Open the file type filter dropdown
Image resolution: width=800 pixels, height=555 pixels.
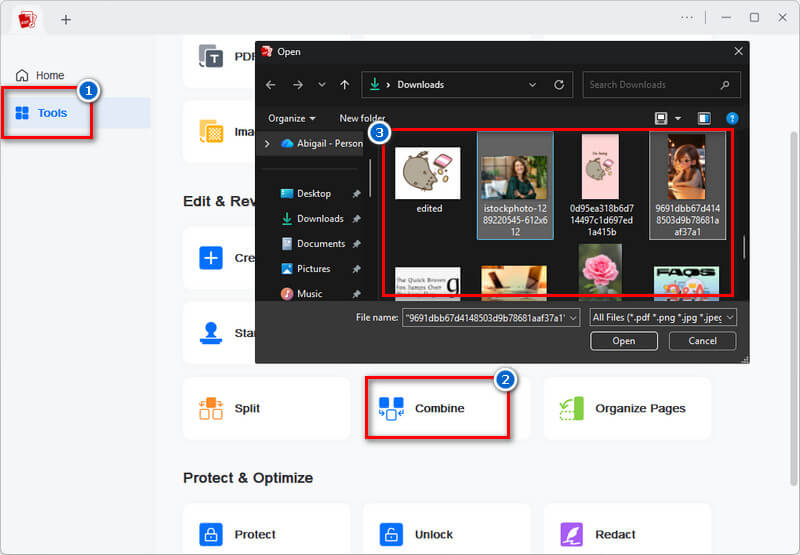click(663, 317)
